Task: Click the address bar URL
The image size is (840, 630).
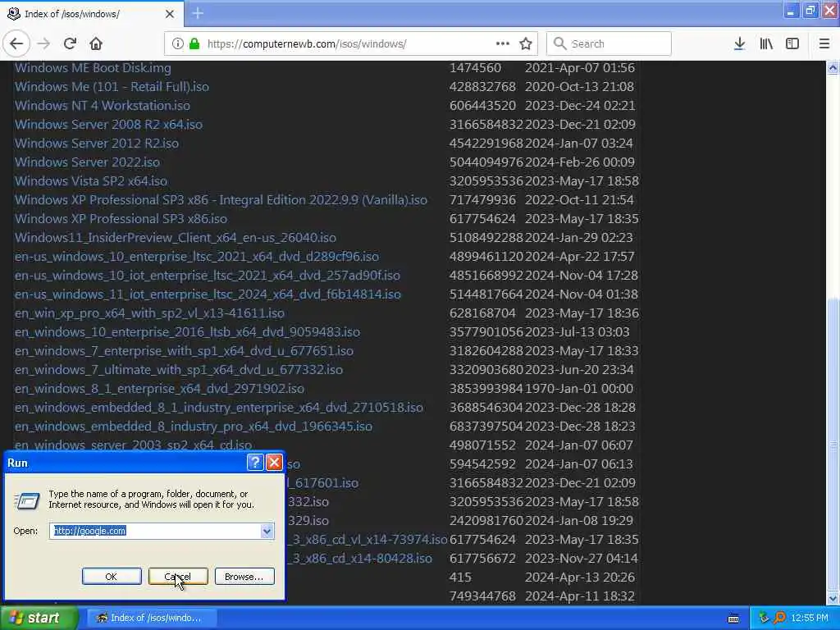Action: coord(307,44)
